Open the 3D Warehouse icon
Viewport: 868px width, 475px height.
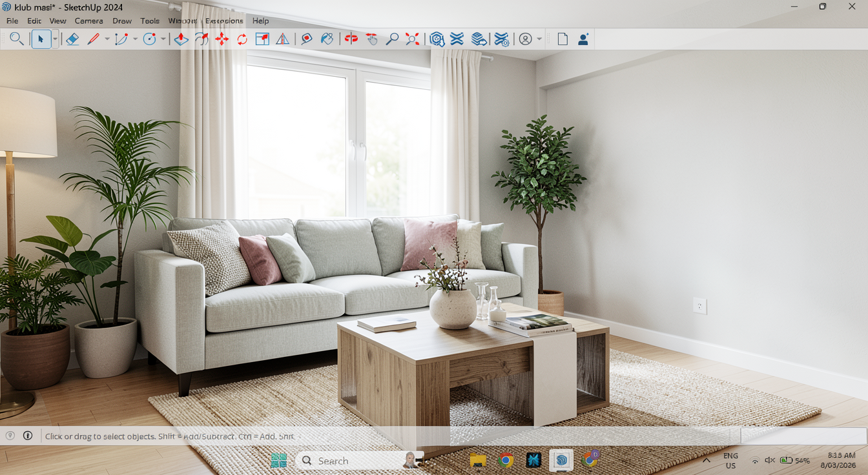point(437,39)
